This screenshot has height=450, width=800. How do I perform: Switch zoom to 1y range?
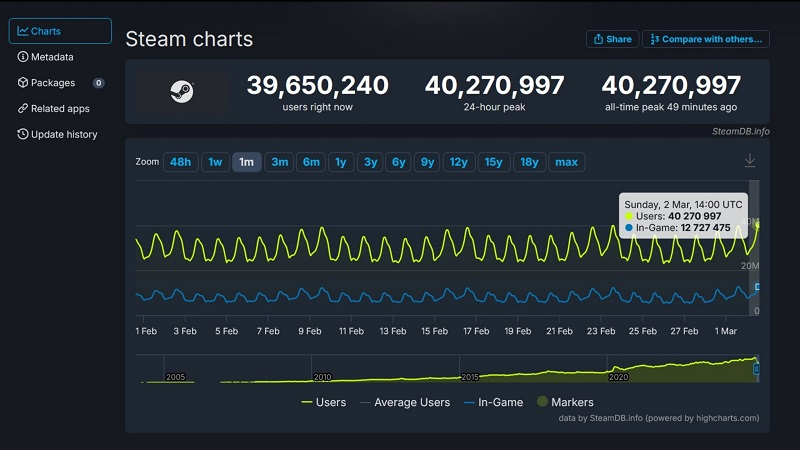click(x=341, y=162)
